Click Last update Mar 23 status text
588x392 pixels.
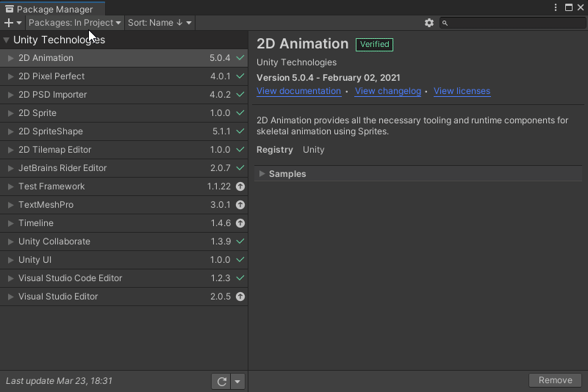59,381
